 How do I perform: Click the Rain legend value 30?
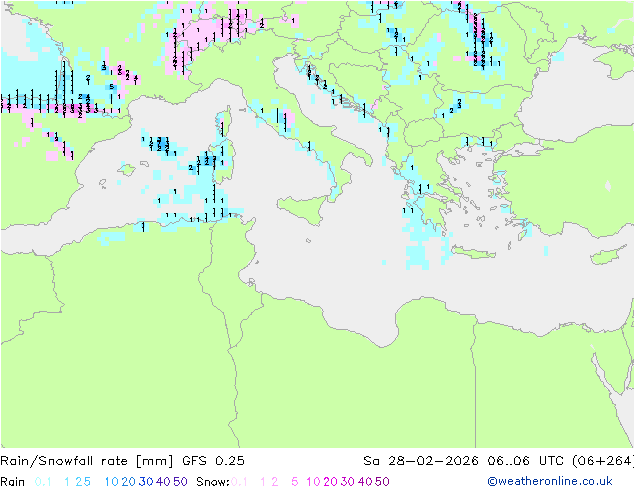(146, 482)
